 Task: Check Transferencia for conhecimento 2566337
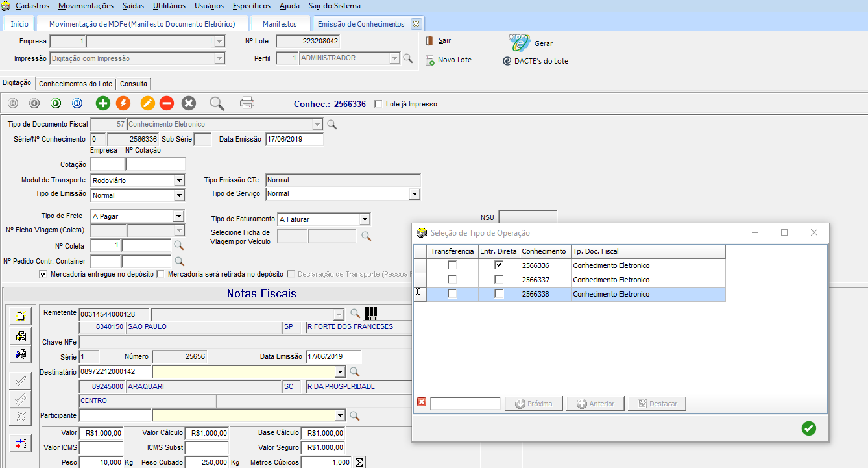(x=452, y=280)
